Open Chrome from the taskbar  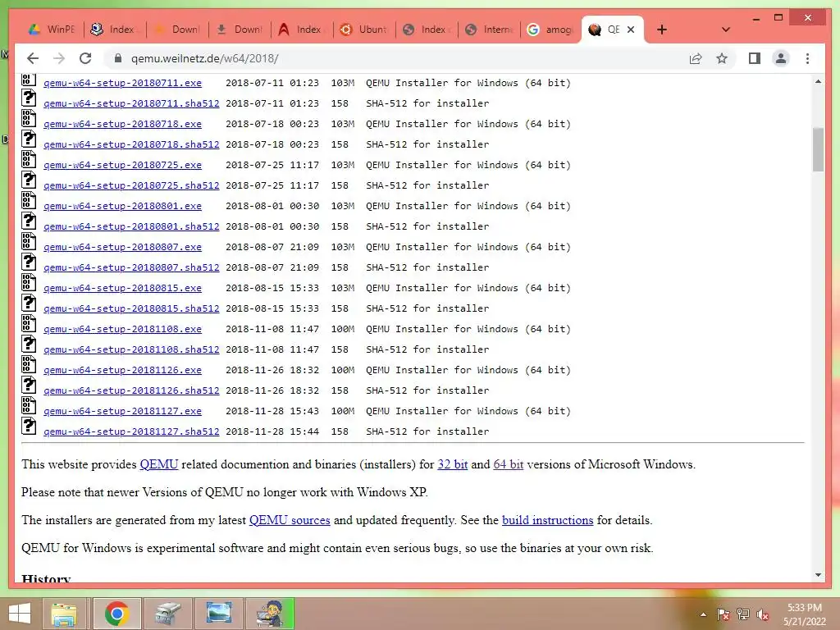[116, 614]
